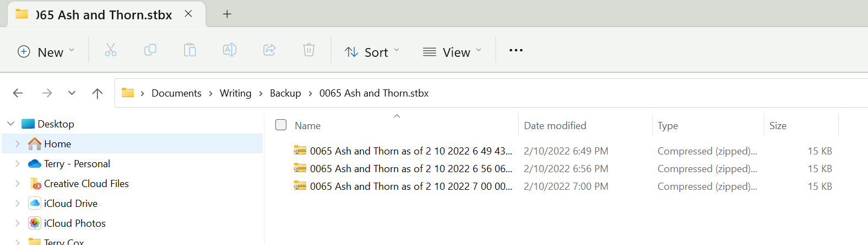Click the Cut scissors icon
868x245 pixels.
[x=111, y=51]
